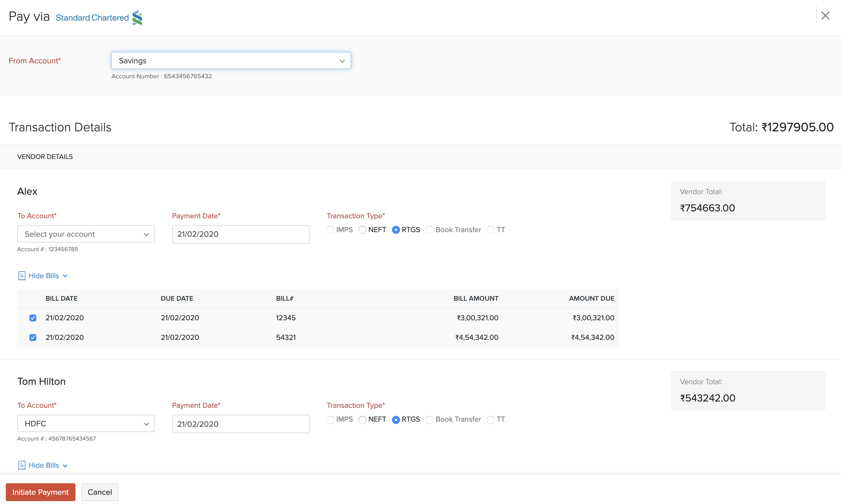Click Initiate Payment button

click(x=40, y=492)
